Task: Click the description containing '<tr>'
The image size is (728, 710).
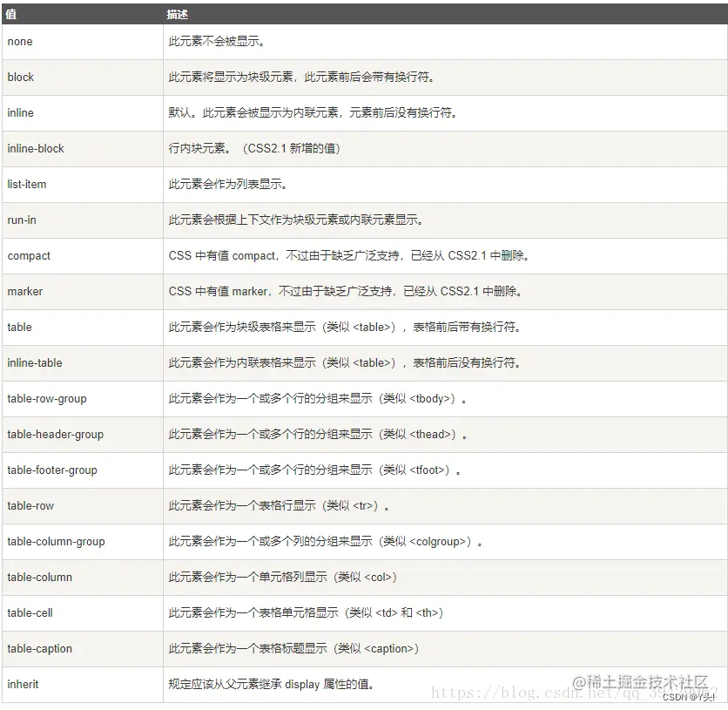Action: (279, 507)
